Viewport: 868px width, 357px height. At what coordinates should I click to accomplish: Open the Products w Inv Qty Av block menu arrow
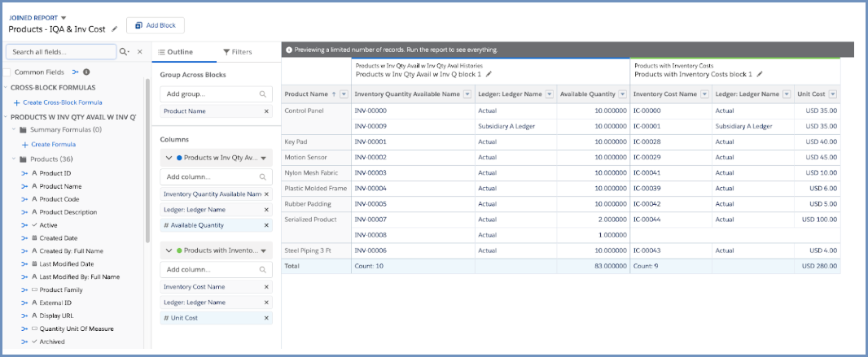click(264, 158)
